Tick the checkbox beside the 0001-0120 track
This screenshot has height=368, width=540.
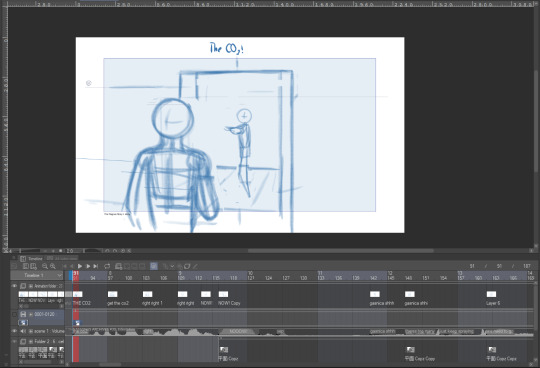click(14, 314)
